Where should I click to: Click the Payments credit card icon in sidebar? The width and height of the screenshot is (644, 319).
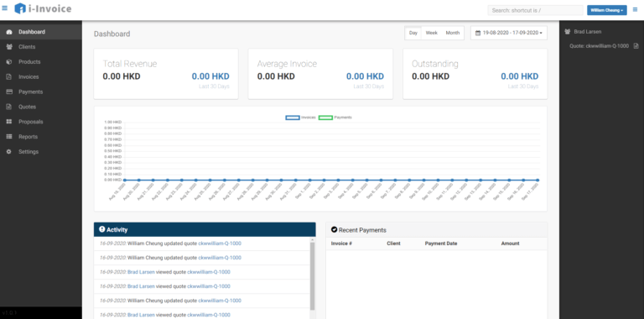tap(9, 92)
